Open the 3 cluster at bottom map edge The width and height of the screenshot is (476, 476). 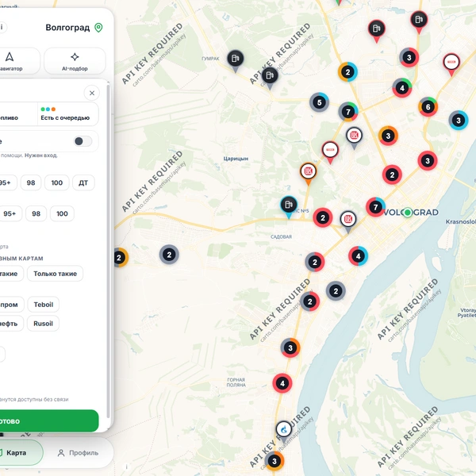point(274,462)
